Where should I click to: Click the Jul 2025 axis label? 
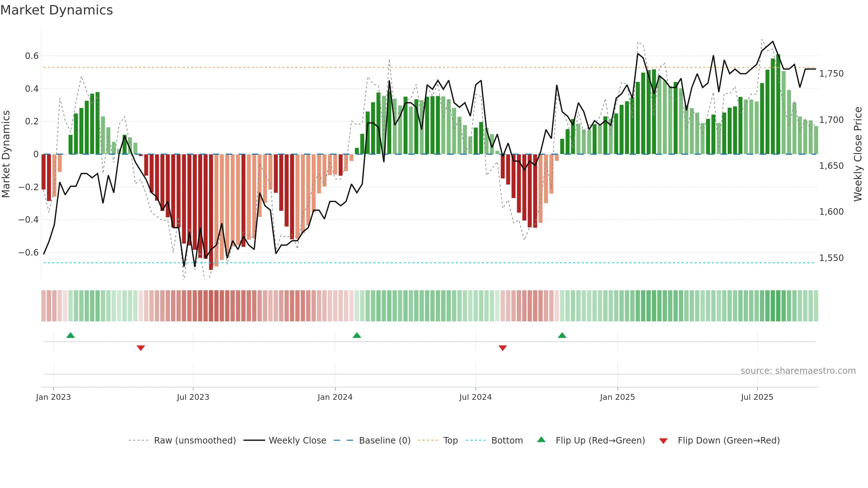click(x=757, y=397)
